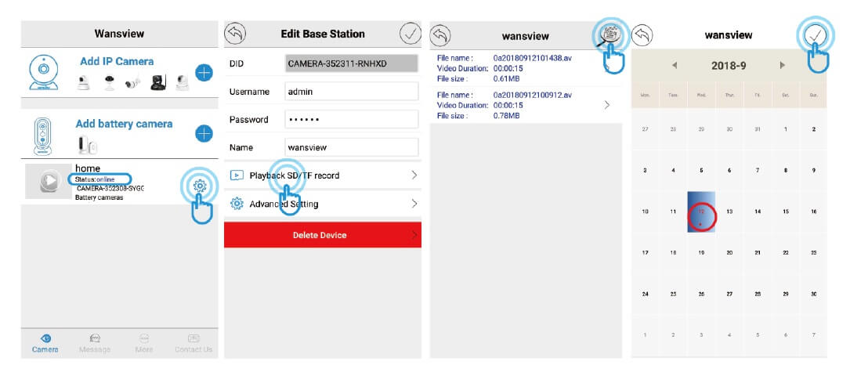Go back from Edit Base Station screen
Image resolution: width=868 pixels, height=376 pixels.
click(x=235, y=34)
